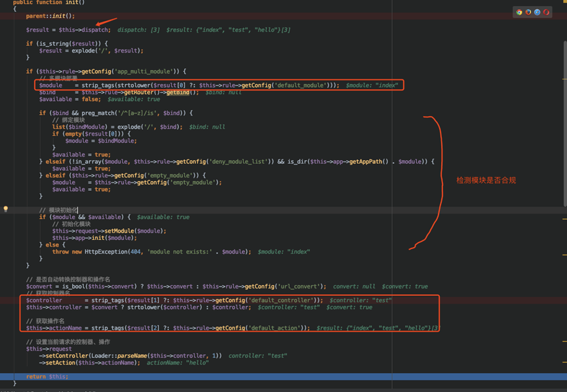The width and height of the screenshot is (567, 392).
Task: Open the page in Opera browser icon
Action: [546, 12]
